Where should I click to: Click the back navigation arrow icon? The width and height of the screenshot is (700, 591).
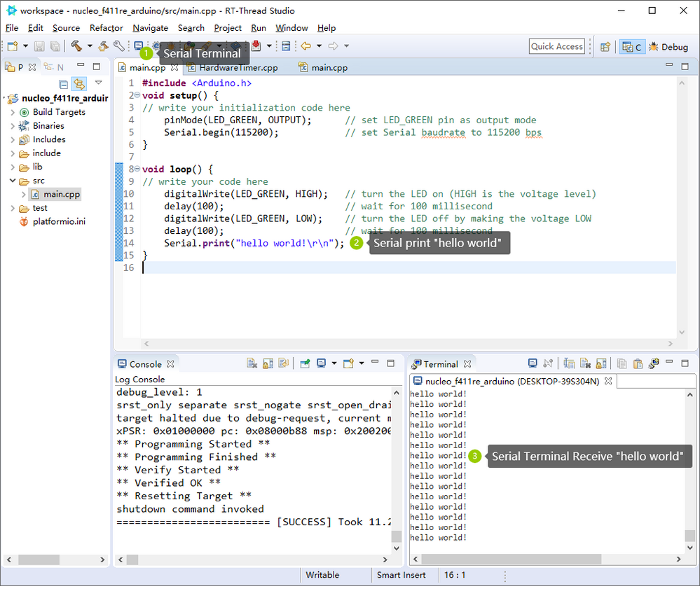[306, 46]
